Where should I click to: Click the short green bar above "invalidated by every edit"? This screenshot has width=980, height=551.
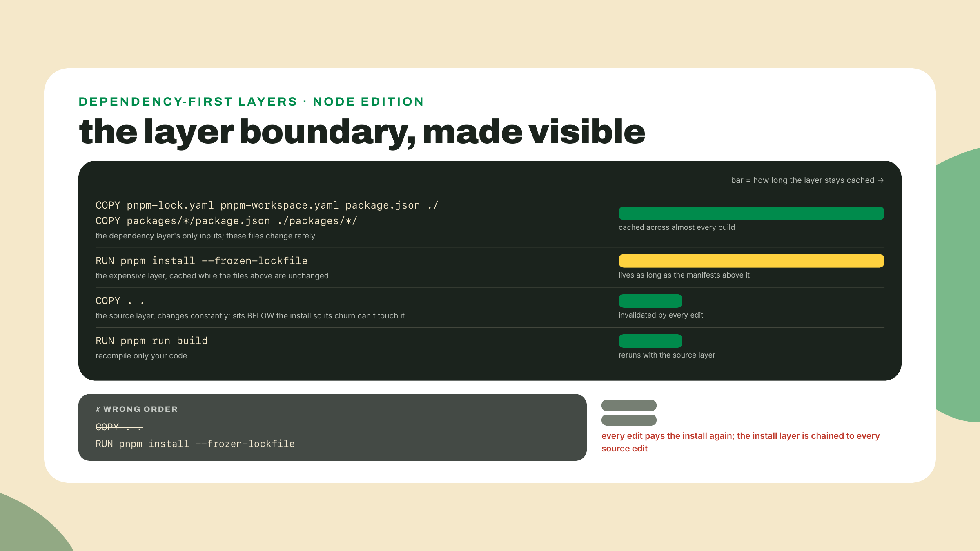point(650,301)
